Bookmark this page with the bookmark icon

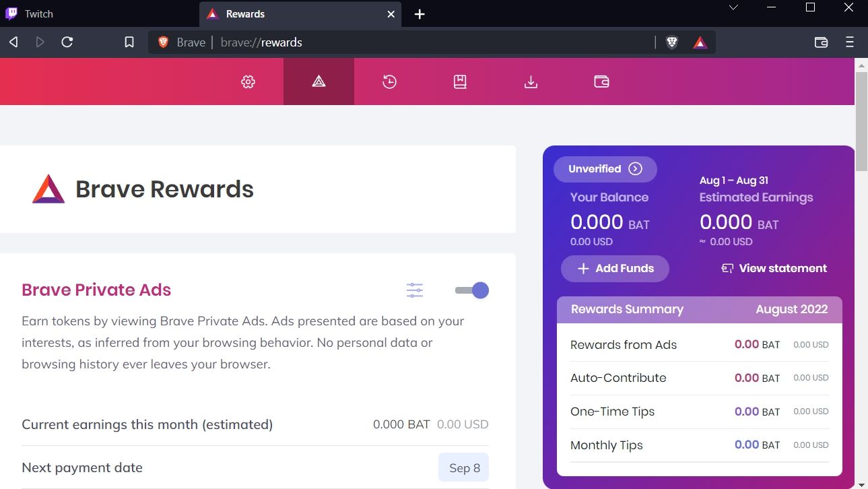click(x=129, y=42)
